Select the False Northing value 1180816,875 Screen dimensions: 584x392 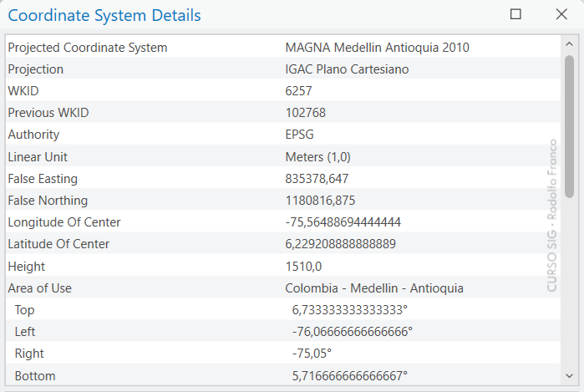tap(320, 201)
